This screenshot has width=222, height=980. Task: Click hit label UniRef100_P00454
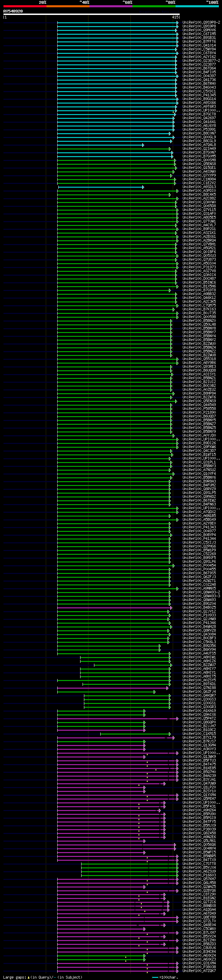coord(199,565)
